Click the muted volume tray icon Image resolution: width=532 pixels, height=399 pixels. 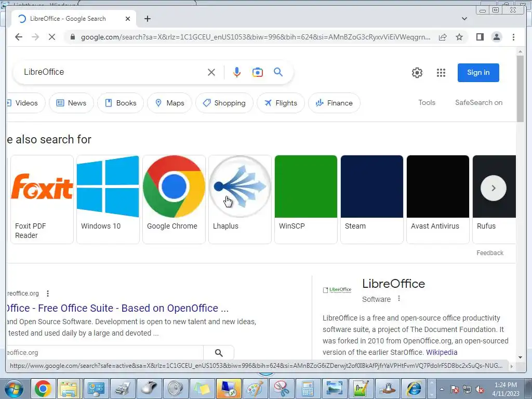tap(480, 390)
